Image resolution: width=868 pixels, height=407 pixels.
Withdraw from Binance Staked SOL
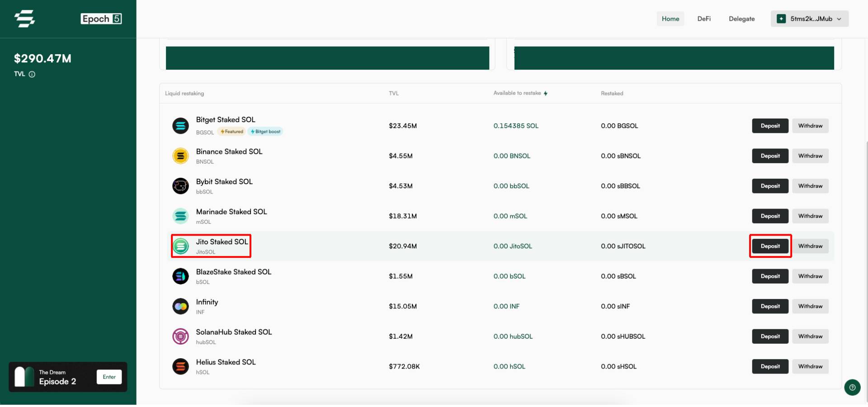click(810, 156)
